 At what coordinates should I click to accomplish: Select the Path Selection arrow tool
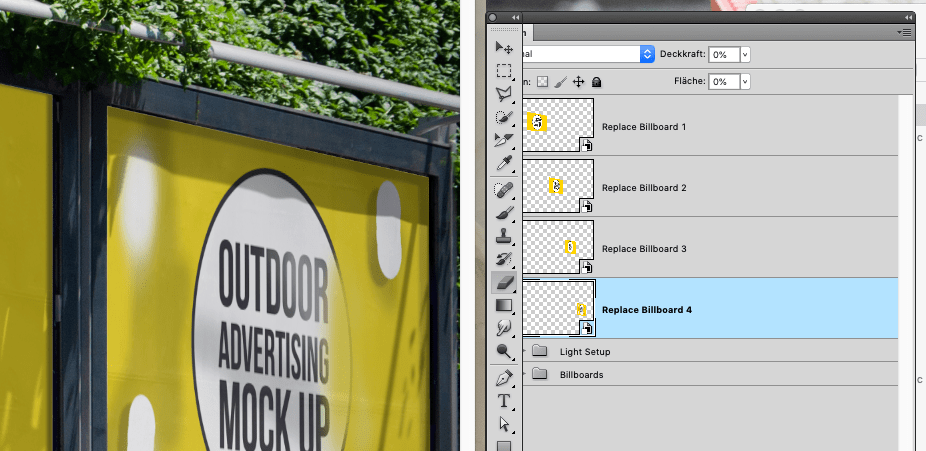click(504, 424)
